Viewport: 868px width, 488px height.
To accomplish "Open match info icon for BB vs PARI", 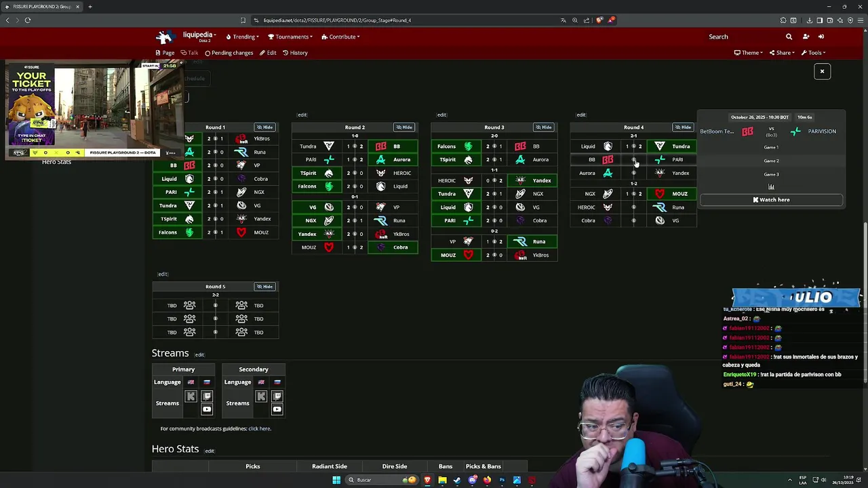I will pyautogui.click(x=633, y=160).
